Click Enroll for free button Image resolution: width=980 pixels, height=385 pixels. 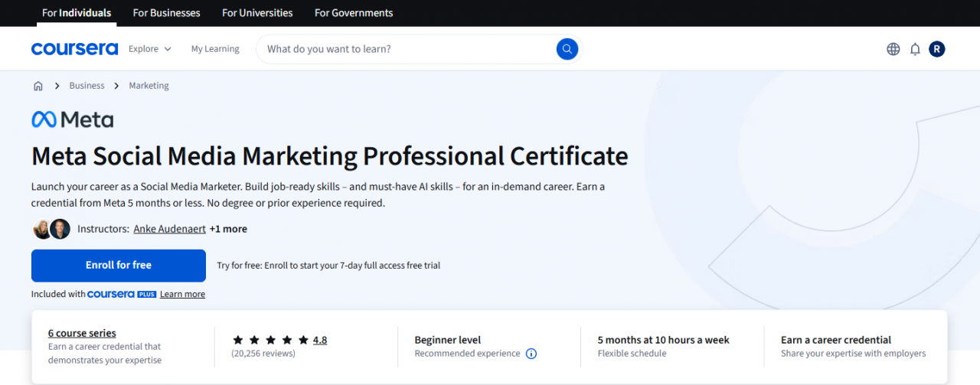point(119,266)
